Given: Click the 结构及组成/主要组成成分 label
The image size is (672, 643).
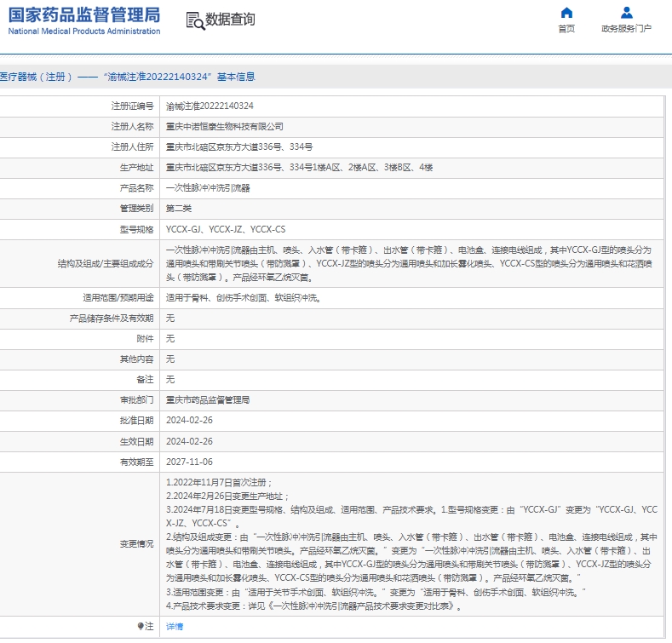Looking at the screenshot, I should pos(106,264).
